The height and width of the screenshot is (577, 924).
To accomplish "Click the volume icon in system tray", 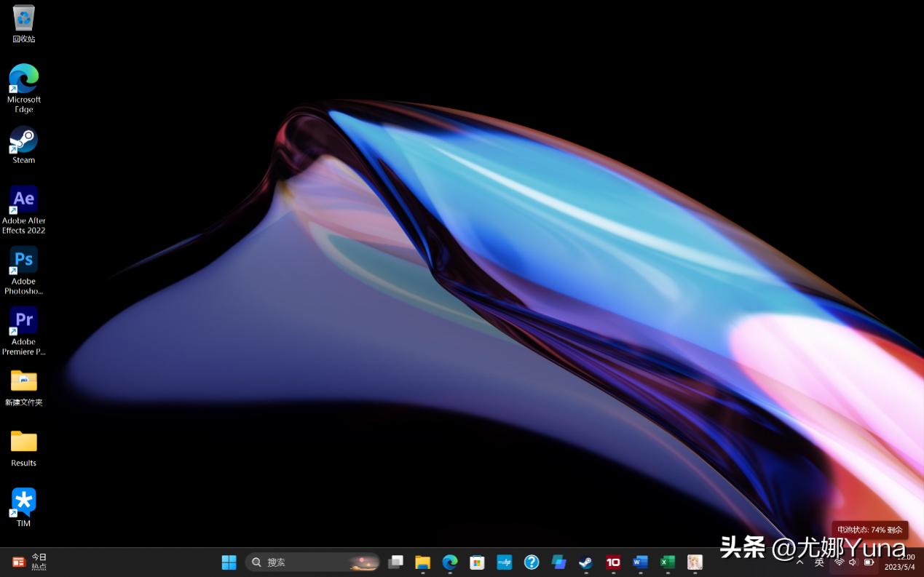I will [x=852, y=562].
